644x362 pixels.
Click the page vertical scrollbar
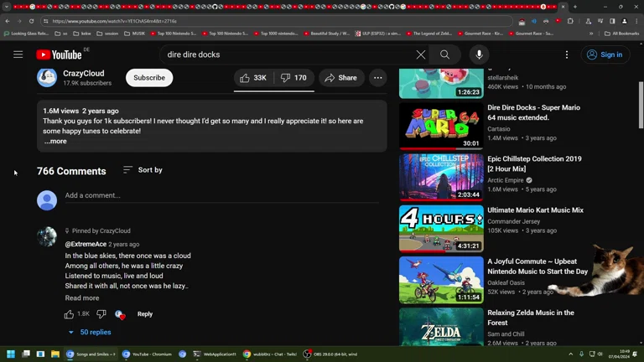click(x=641, y=105)
